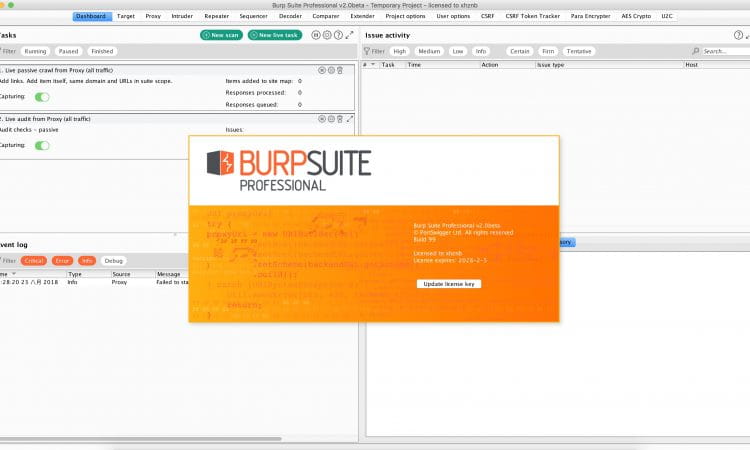
Task: Pause the live passive crawl task
Action: [x=322, y=70]
